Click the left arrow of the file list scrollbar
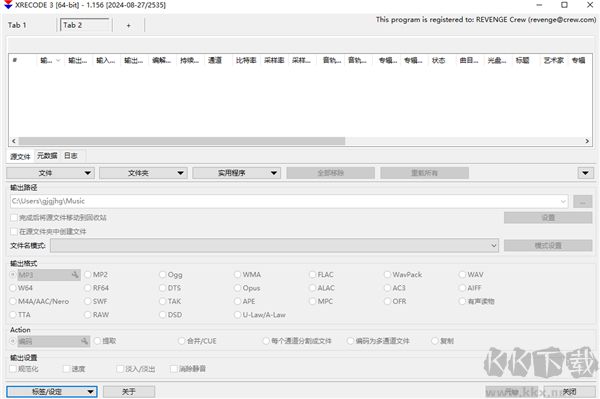The width and height of the screenshot is (600, 399). click(x=14, y=141)
